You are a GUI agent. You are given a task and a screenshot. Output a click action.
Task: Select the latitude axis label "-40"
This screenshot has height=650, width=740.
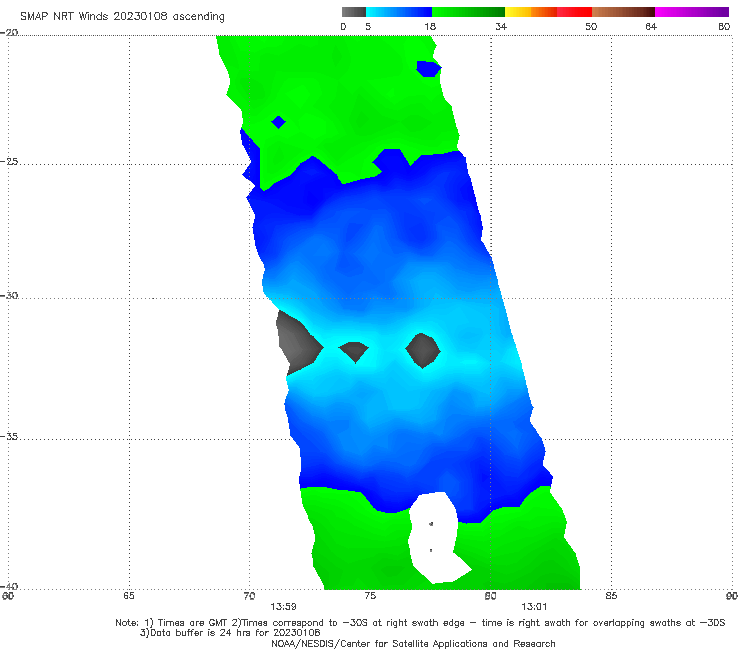pyautogui.click(x=9, y=586)
